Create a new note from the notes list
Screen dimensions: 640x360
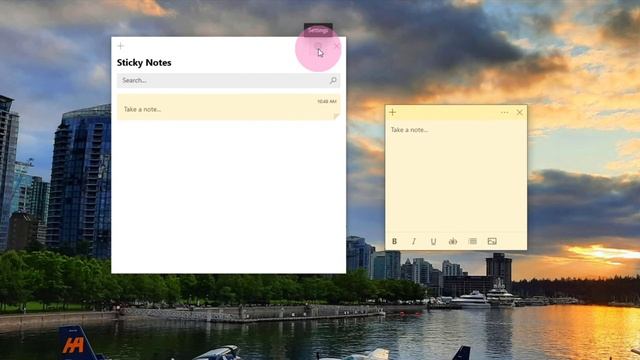pos(120,46)
